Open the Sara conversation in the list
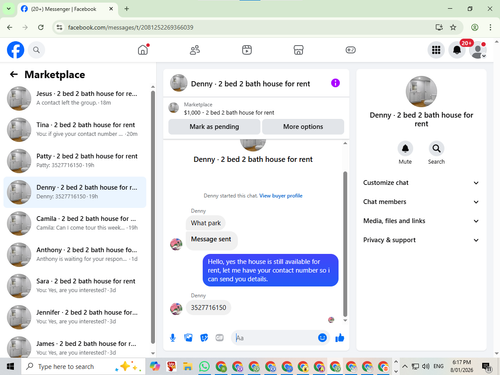 pos(75,286)
